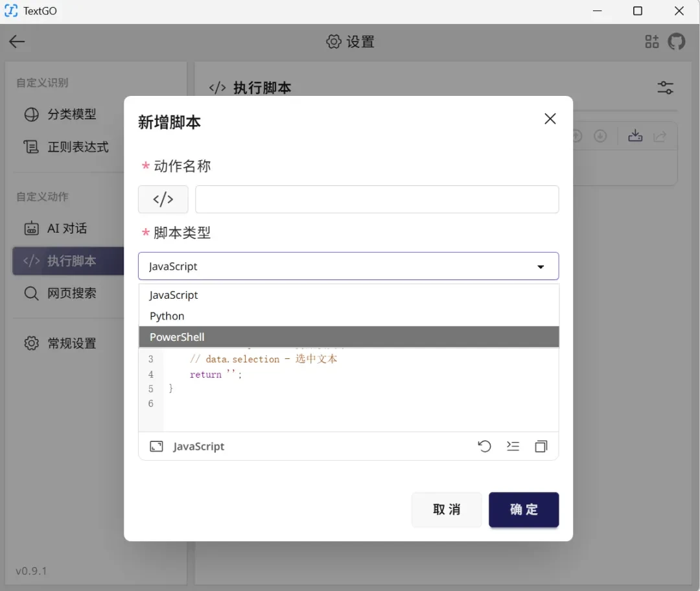Open the AI 对话 sidebar item

pyautogui.click(x=67, y=229)
